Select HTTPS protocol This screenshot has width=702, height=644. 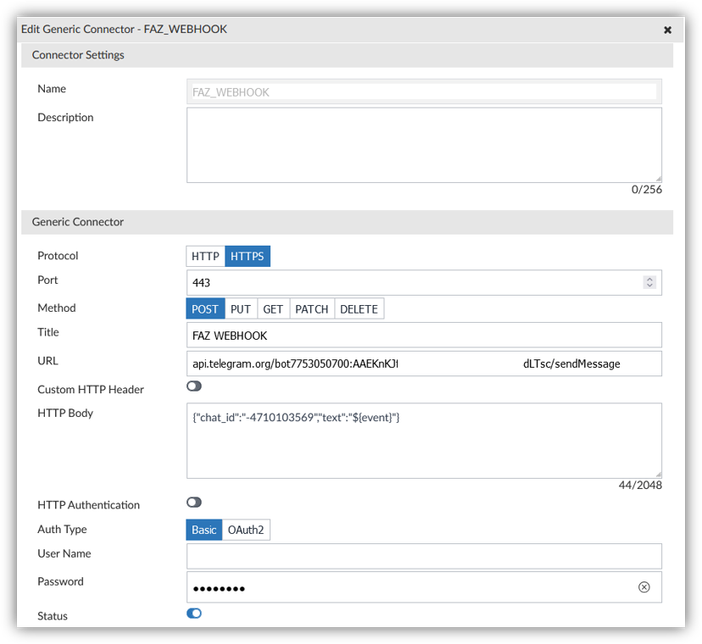point(247,256)
